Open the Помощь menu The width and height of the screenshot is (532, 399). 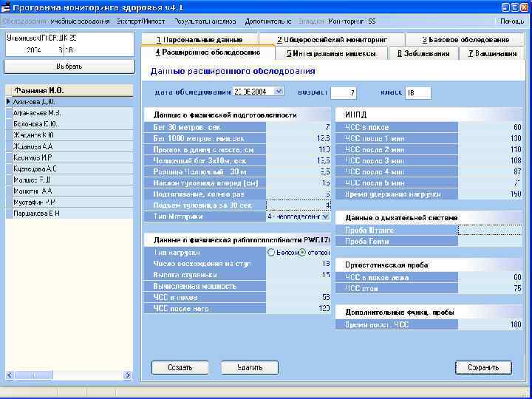[512, 21]
